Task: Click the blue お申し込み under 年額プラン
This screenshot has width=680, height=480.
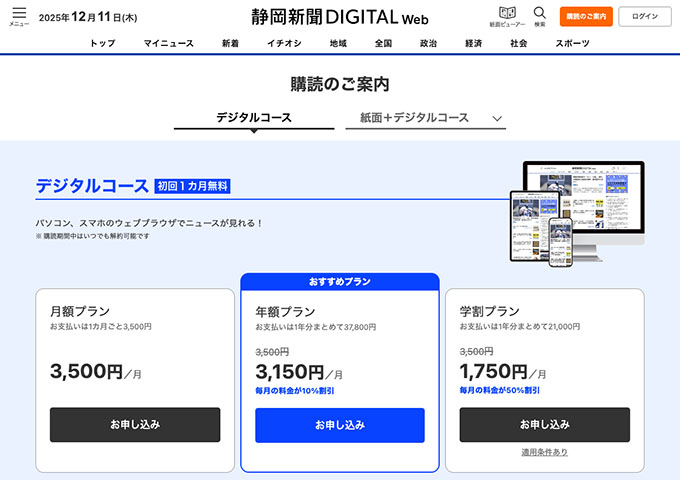Action: click(x=340, y=425)
